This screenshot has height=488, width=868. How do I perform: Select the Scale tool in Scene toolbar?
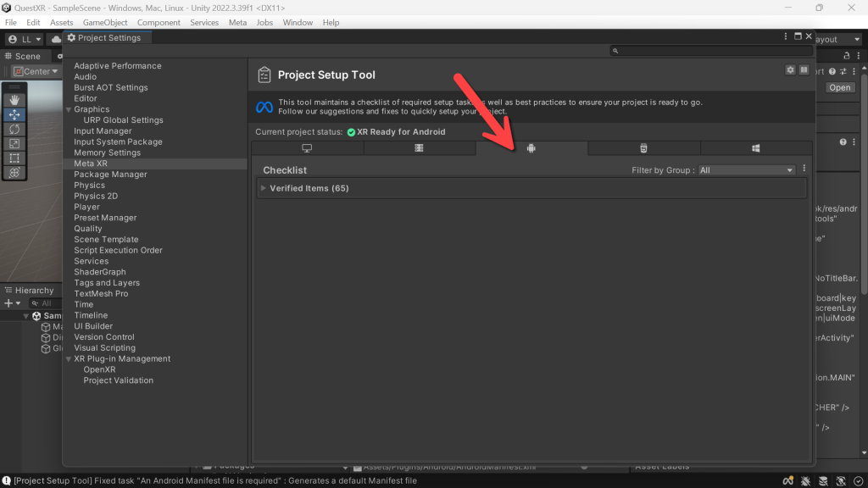tap(14, 143)
